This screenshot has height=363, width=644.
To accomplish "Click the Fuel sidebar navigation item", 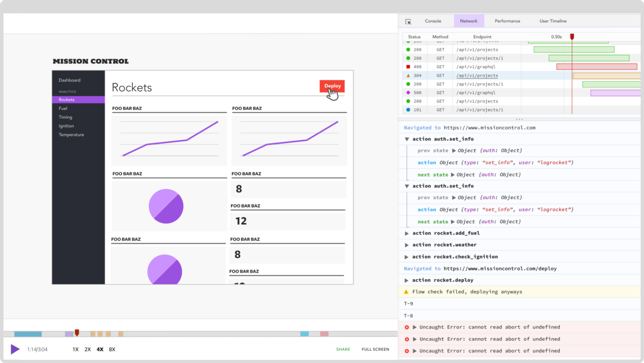I will click(x=62, y=108).
